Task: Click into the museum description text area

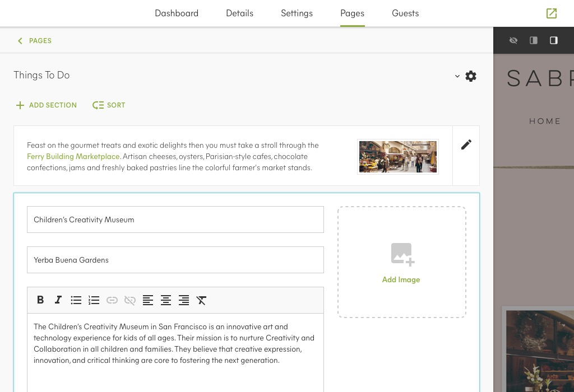Action: (x=175, y=352)
